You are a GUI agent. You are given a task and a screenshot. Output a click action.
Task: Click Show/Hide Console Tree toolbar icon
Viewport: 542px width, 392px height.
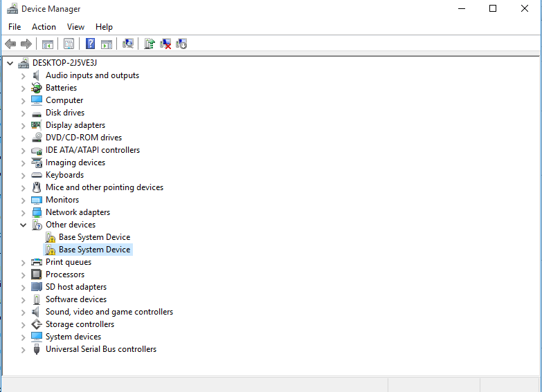click(48, 44)
